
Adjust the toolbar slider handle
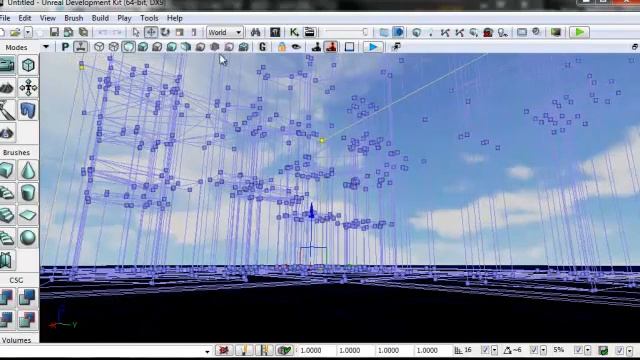pyautogui.click(x=365, y=32)
